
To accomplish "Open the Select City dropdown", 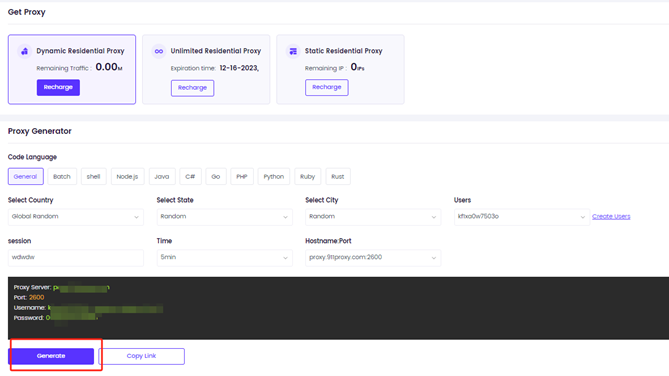I will (x=373, y=217).
